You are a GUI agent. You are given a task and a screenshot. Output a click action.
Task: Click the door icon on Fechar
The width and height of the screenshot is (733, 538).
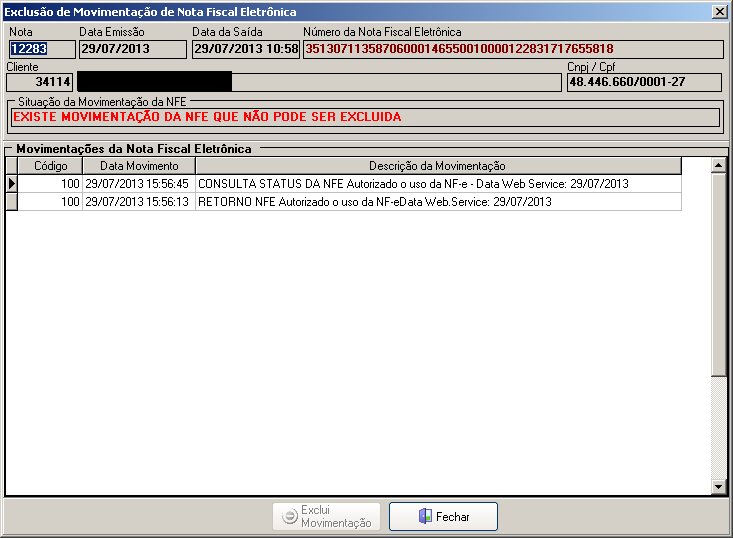point(425,516)
